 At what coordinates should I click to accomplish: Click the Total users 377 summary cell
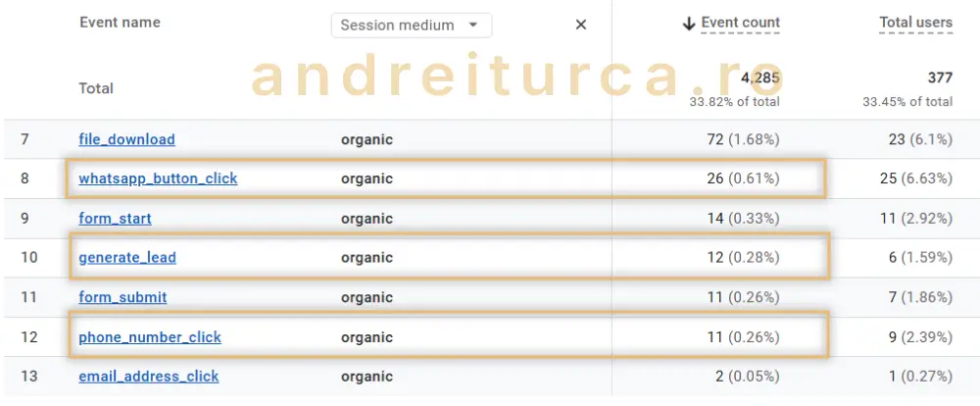(x=939, y=77)
